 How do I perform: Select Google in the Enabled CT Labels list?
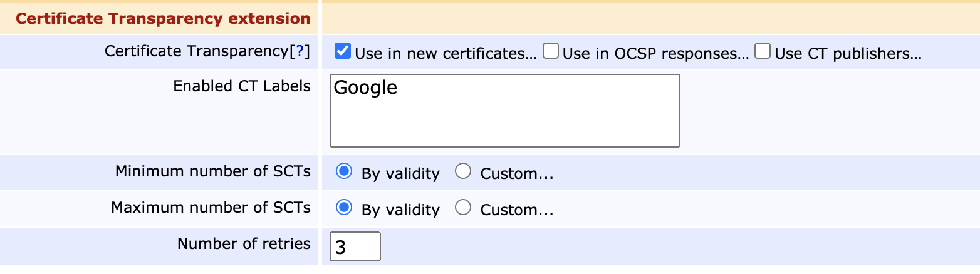[x=366, y=88]
